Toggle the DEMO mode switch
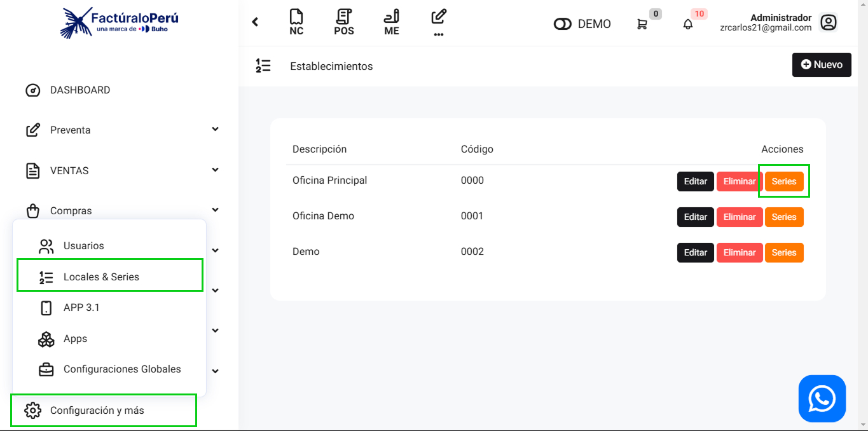The image size is (868, 431). point(563,24)
